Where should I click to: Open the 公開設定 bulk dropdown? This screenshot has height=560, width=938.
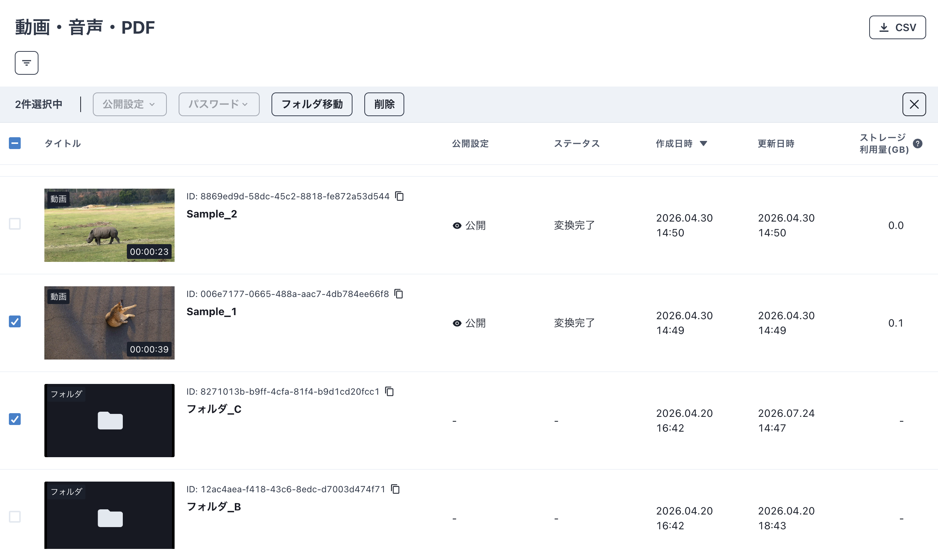[129, 104]
